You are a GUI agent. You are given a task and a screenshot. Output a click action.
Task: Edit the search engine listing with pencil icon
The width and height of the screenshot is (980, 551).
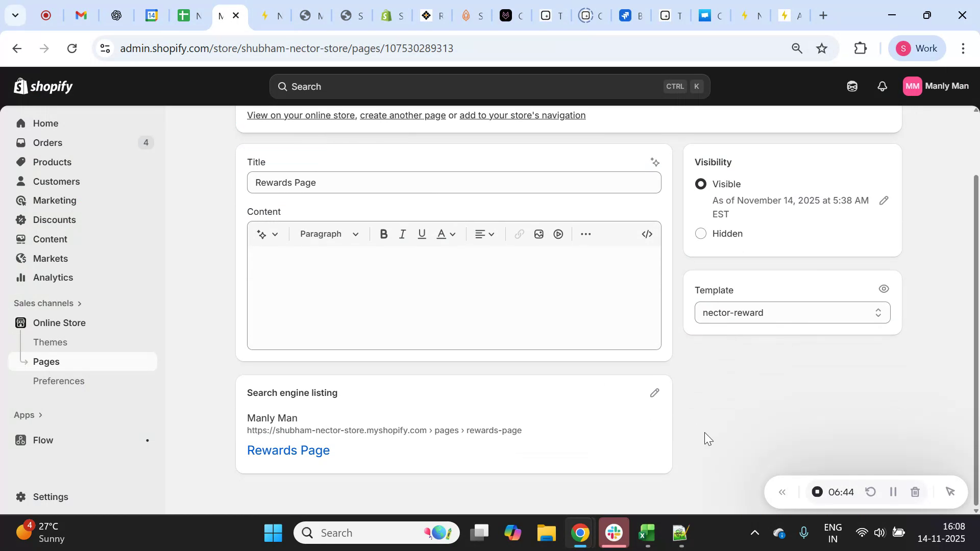click(x=655, y=393)
